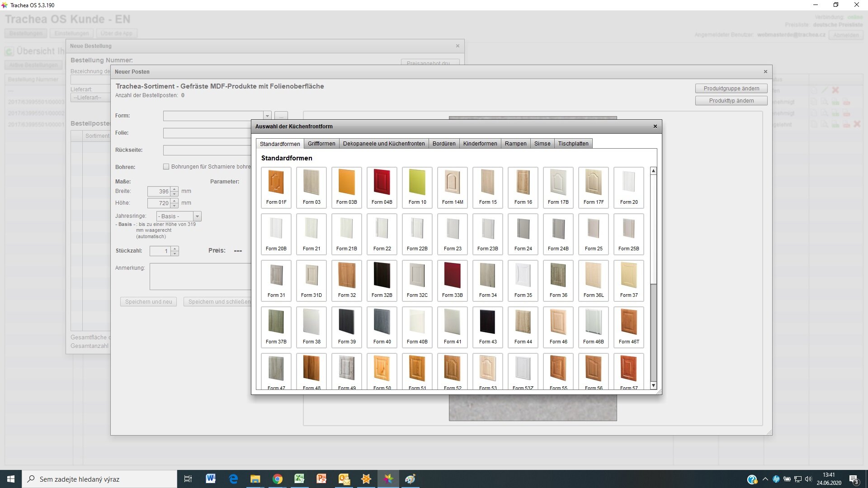
Task: Click the Task View taskbar icon
Action: [x=188, y=479]
